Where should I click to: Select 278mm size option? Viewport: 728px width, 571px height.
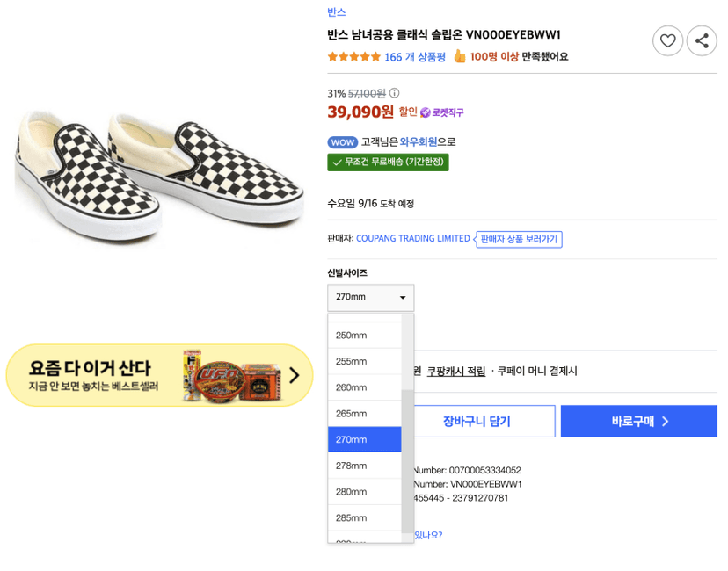coord(365,466)
